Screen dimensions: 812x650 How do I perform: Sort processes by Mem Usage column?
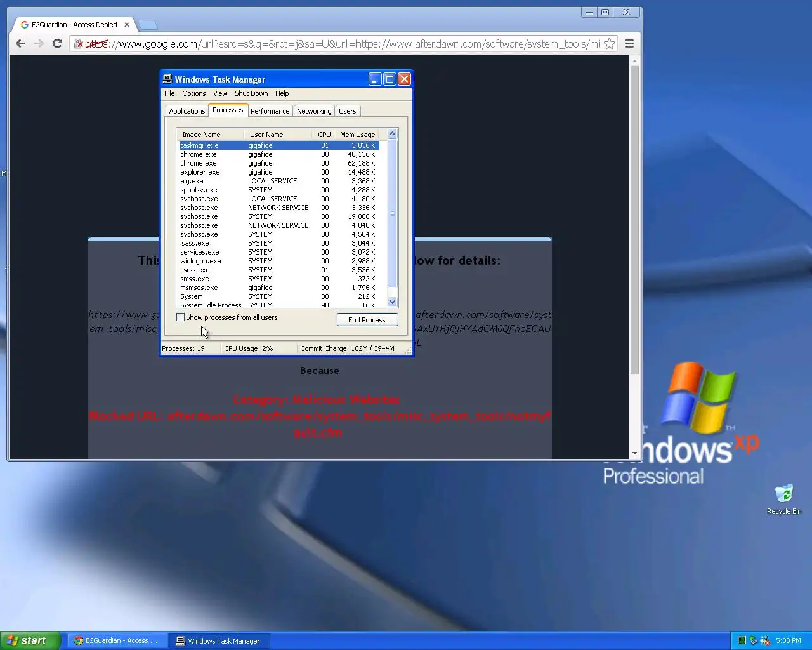(357, 135)
